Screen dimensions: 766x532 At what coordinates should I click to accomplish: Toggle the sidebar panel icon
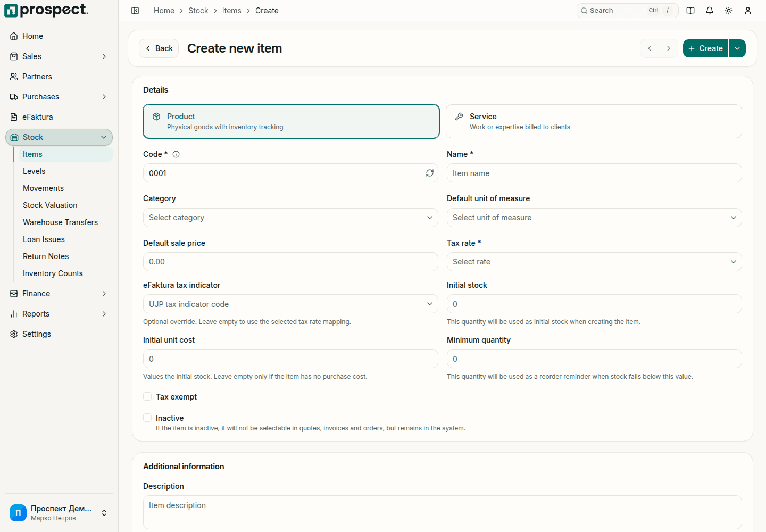coord(135,11)
